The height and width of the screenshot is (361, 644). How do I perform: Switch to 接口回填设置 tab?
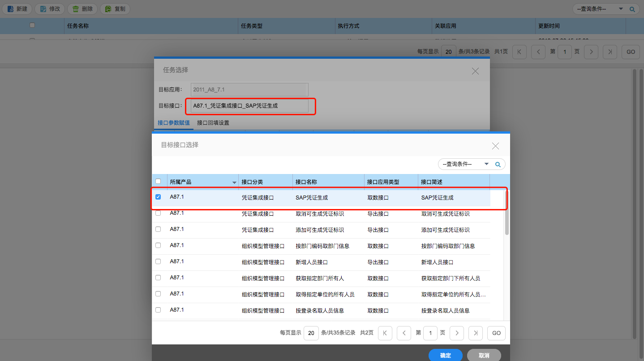pyautogui.click(x=213, y=123)
